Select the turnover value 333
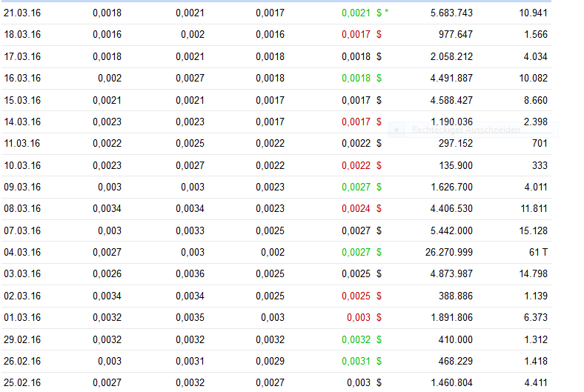Screen dimensions: 584x392 [540, 165]
